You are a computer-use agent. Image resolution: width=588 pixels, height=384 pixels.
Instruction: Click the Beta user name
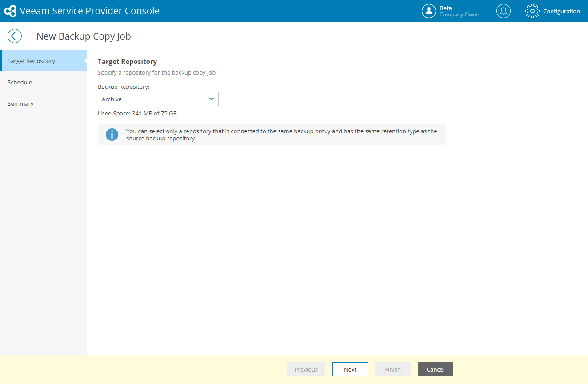pos(446,8)
